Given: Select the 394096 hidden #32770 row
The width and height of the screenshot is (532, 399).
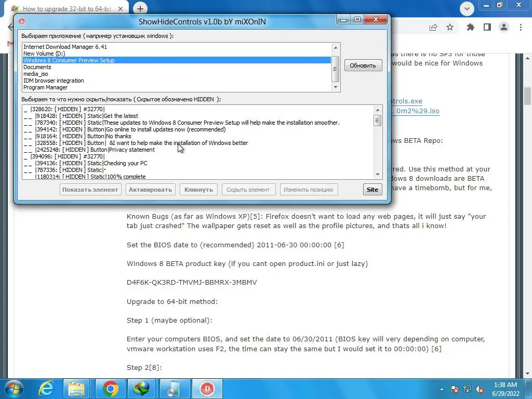Looking at the screenshot, I should click(198, 157).
